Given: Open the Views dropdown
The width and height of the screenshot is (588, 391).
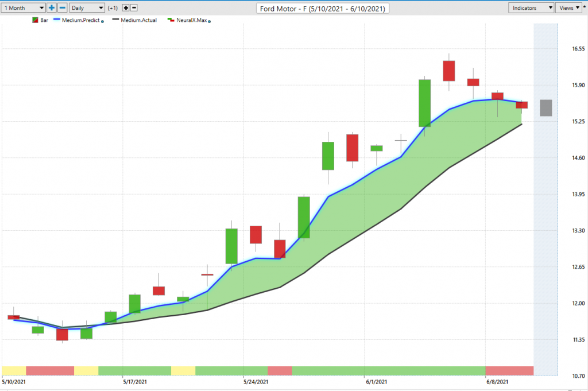Looking at the screenshot, I should click(x=568, y=8).
